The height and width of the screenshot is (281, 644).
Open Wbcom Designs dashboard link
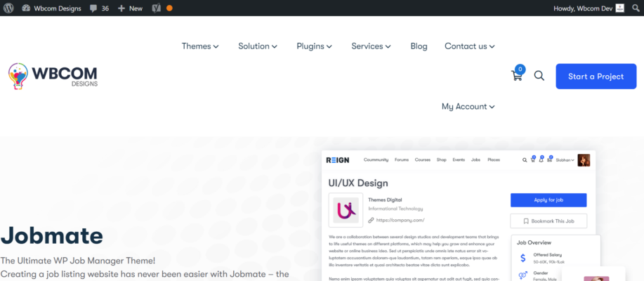[52, 8]
